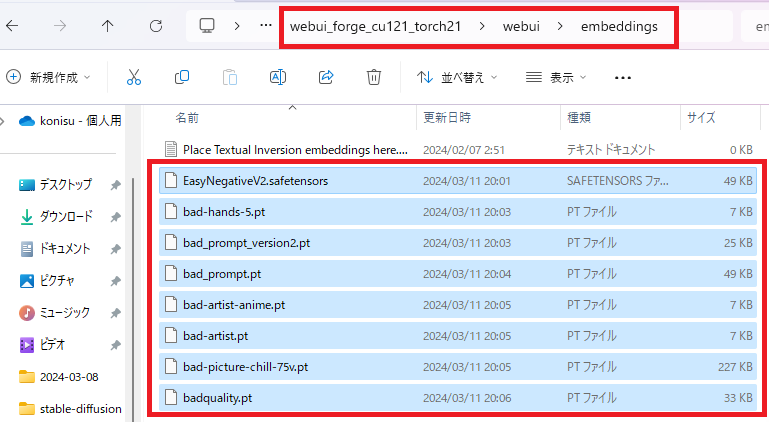Click the text document icon of Place Textual Inversion

[171, 149]
